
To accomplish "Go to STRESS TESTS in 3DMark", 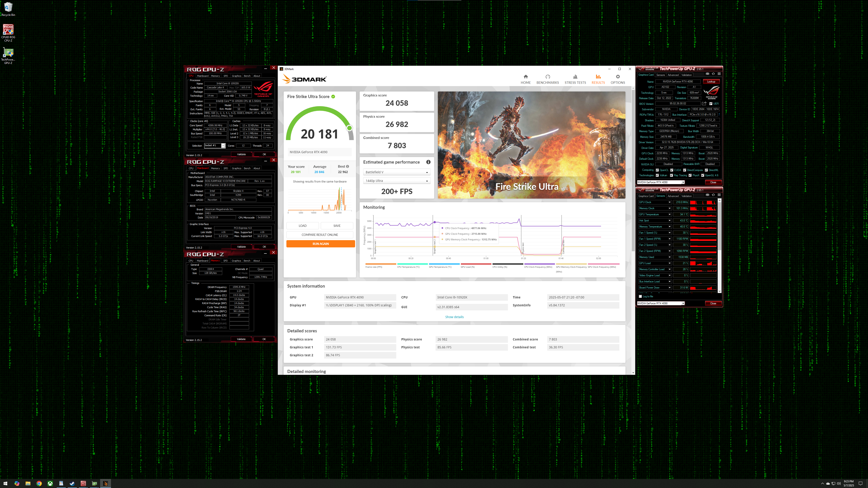I will coord(575,79).
